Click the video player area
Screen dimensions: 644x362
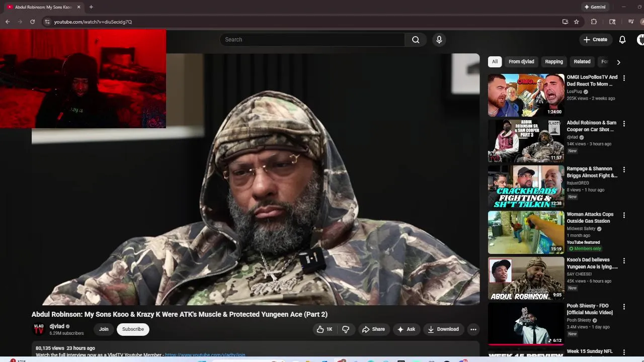tap(256, 179)
